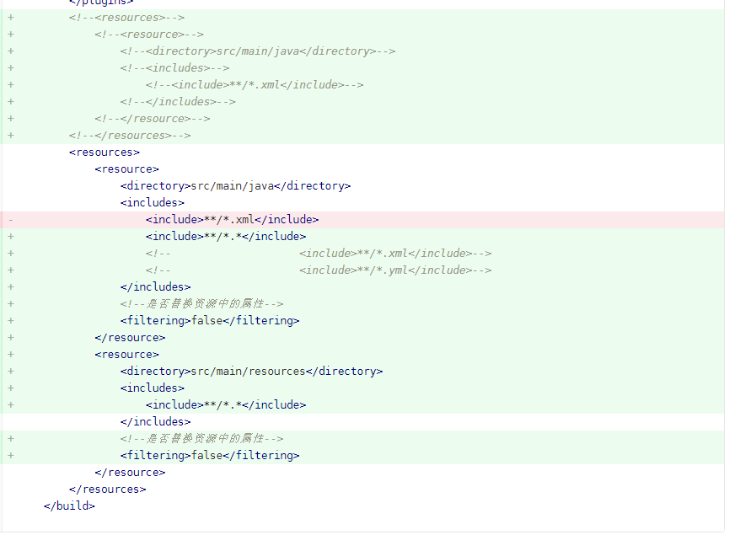Click the closing resources tag near the bottom
756x535 pixels.
click(x=107, y=489)
